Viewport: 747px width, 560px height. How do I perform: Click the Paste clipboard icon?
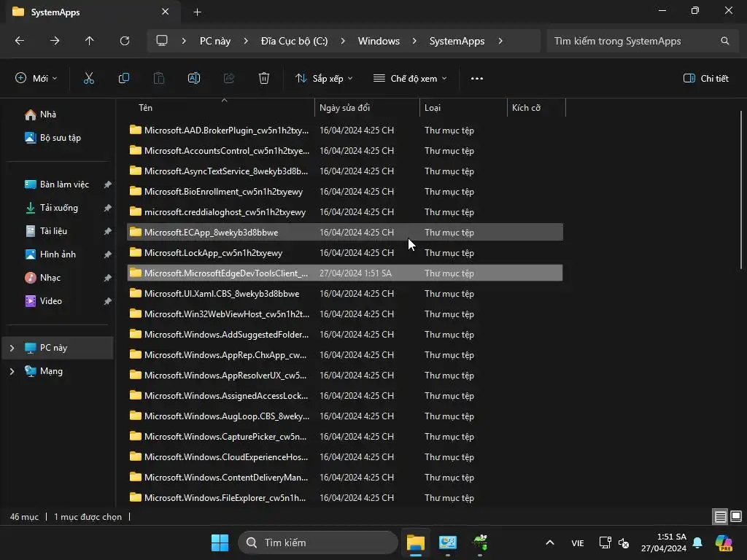[158, 79]
